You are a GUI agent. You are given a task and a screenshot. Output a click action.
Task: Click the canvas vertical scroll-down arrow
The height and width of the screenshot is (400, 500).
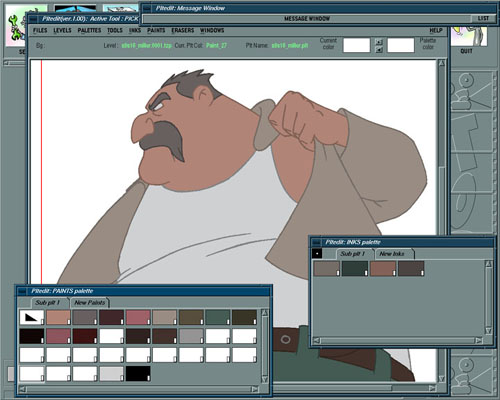click(x=442, y=379)
